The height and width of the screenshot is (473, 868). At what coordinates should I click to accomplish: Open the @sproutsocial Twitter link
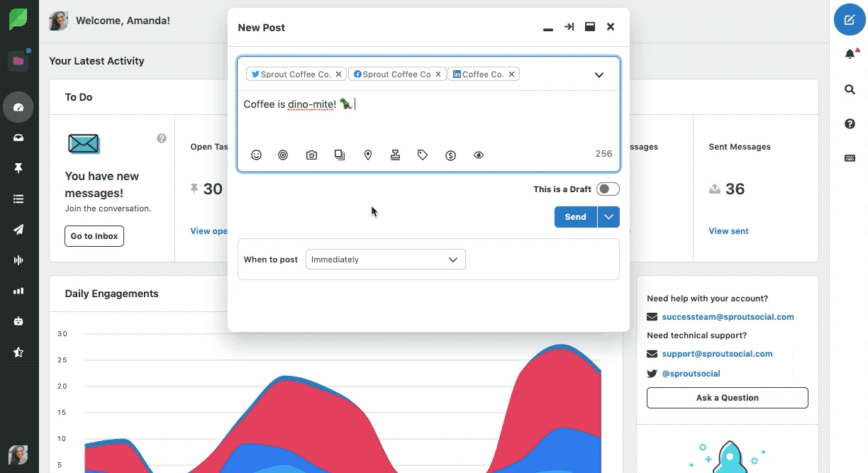[x=691, y=374]
